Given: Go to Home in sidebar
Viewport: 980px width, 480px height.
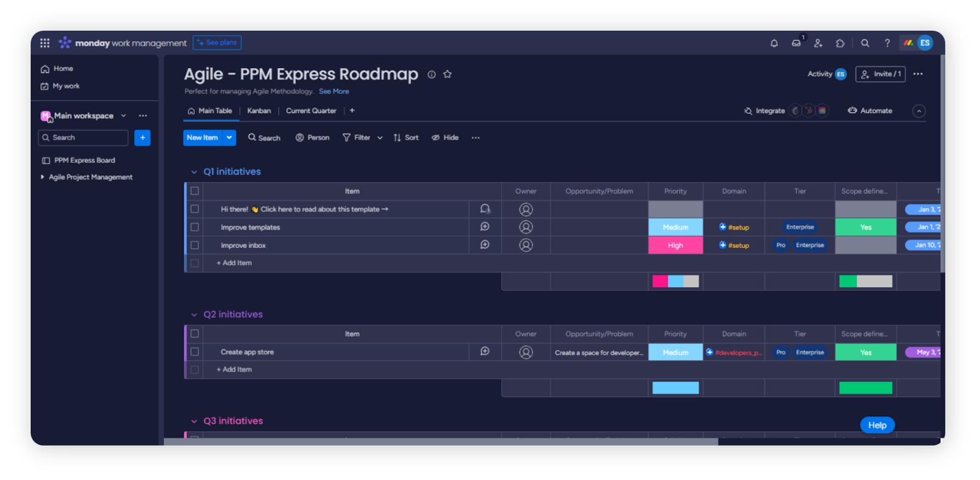Looking at the screenshot, I should click(x=57, y=69).
